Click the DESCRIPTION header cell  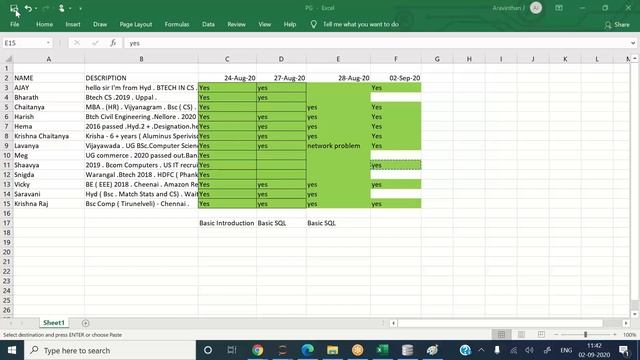(141, 78)
